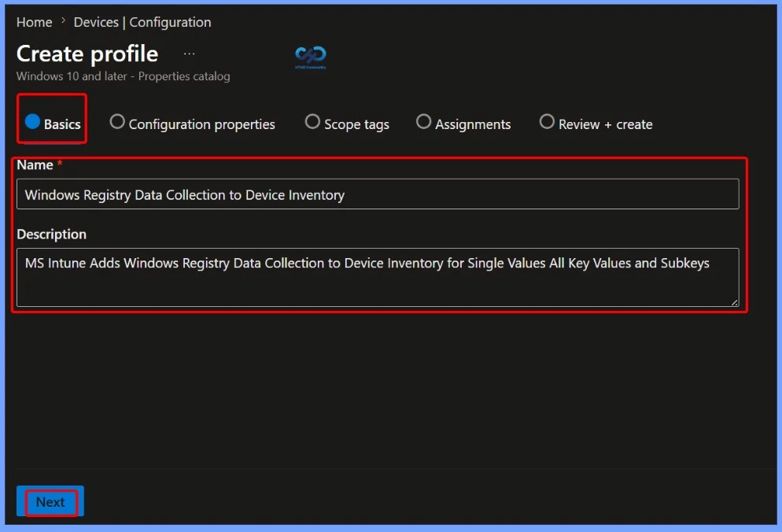Click the Next button

coord(50,501)
